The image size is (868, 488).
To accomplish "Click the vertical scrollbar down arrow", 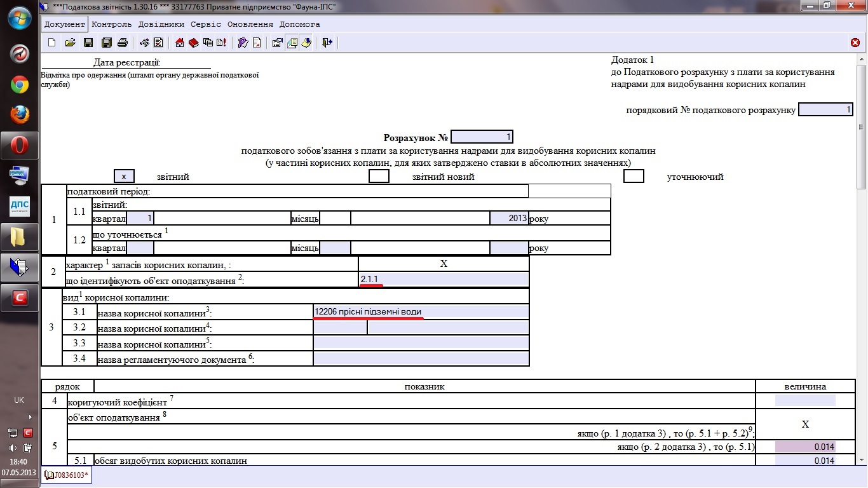I will click(862, 459).
